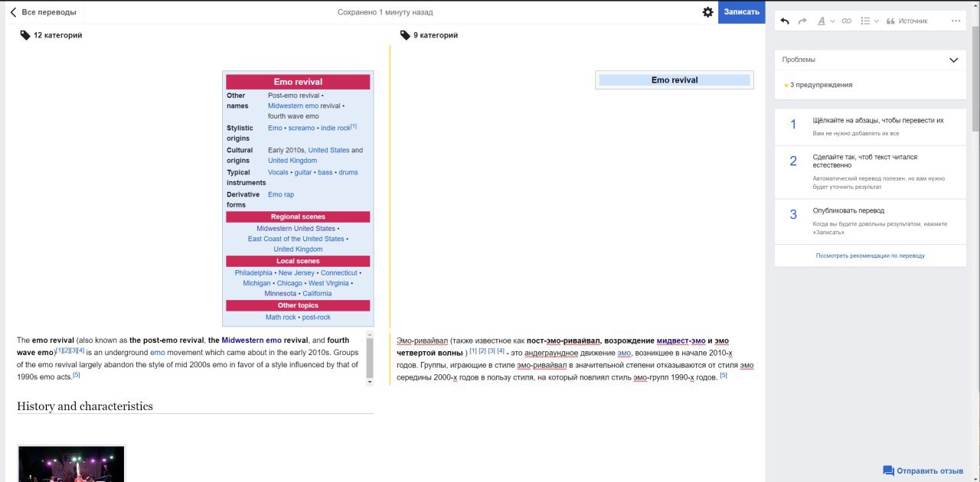The height and width of the screenshot is (482, 980).
Task: Open 'East Coast of the United States' link
Action: click(296, 239)
